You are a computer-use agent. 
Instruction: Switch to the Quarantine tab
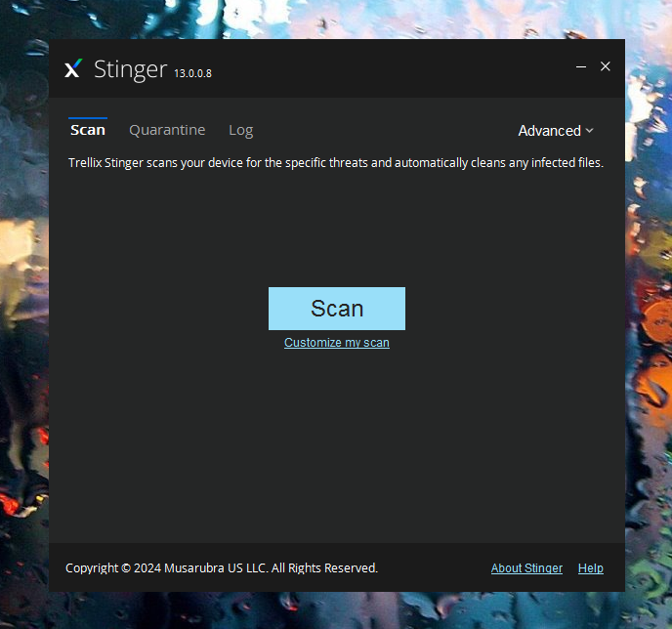pos(167,130)
